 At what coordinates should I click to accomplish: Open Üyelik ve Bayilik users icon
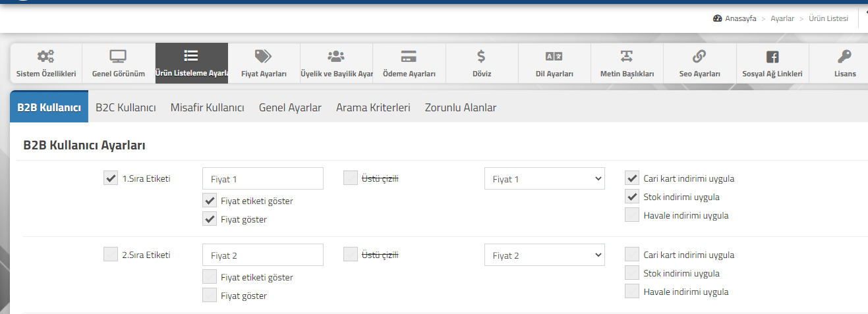(x=336, y=57)
